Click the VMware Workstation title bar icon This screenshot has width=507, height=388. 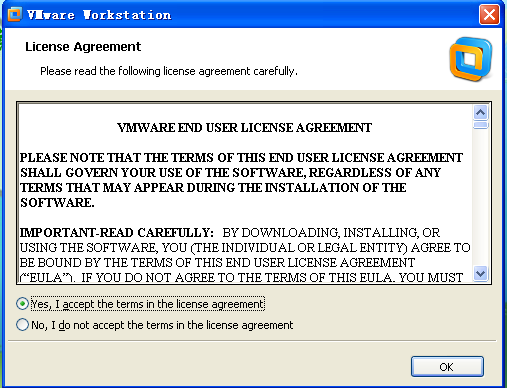[x=15, y=14]
